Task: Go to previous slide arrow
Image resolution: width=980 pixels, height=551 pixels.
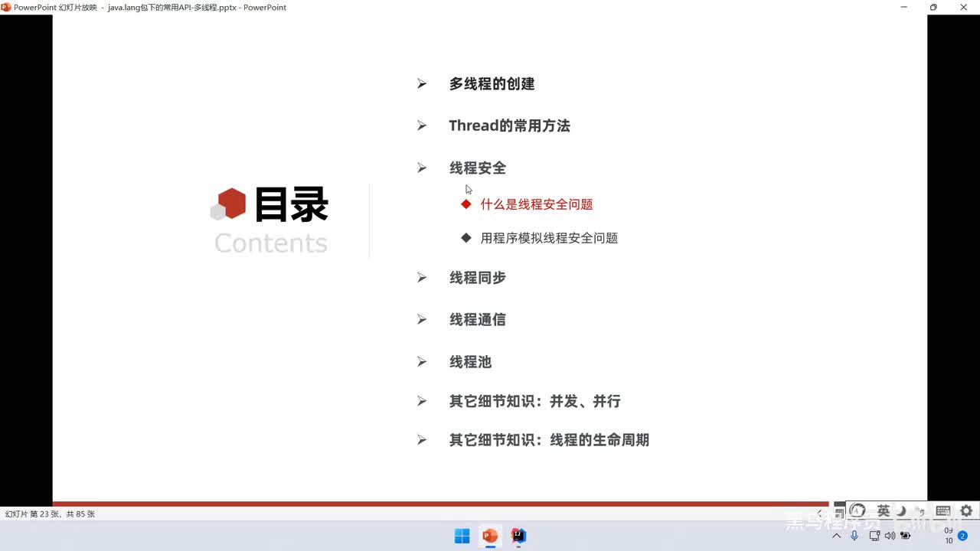Action: point(820,514)
